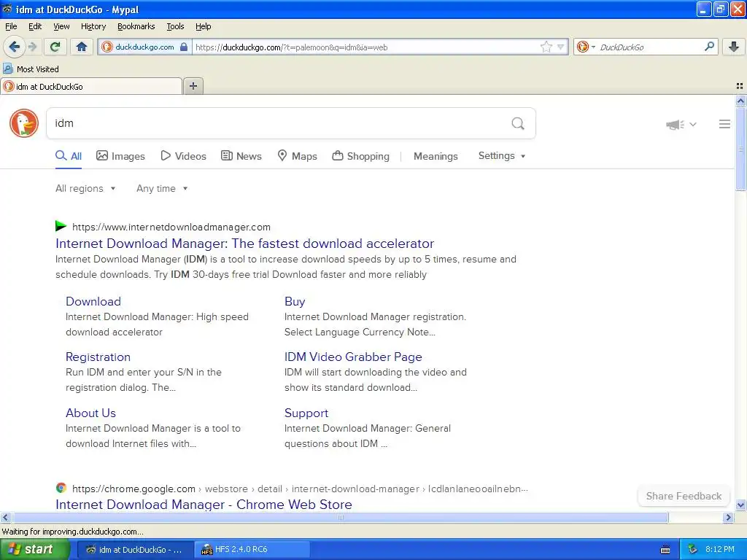747x560 pixels.
Task: Click the internetdownloadmanager.com URL text
Action: coord(171,227)
